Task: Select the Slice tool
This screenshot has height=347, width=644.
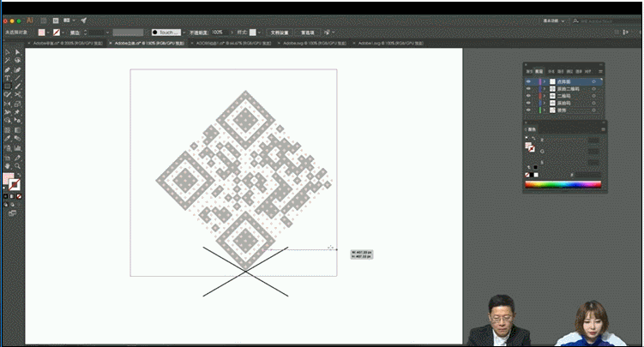Action: coord(18,158)
